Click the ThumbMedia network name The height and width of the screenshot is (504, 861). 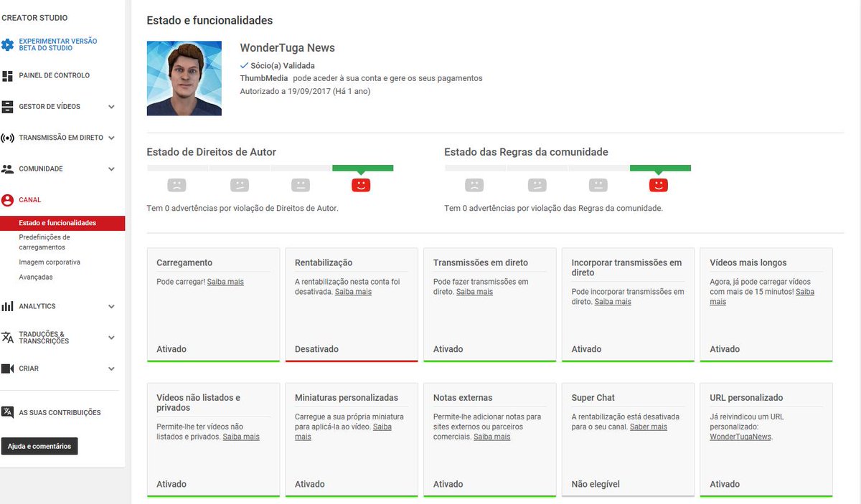pyautogui.click(x=263, y=78)
